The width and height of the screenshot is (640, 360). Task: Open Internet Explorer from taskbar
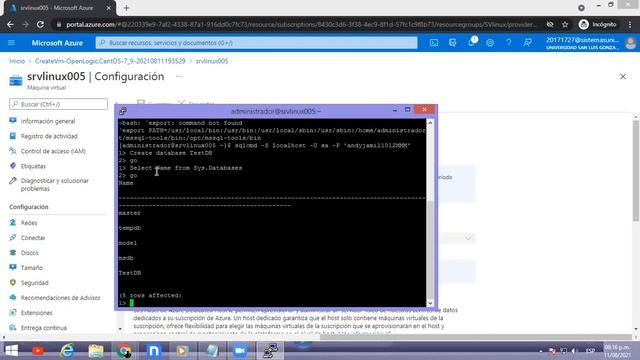[67, 351]
